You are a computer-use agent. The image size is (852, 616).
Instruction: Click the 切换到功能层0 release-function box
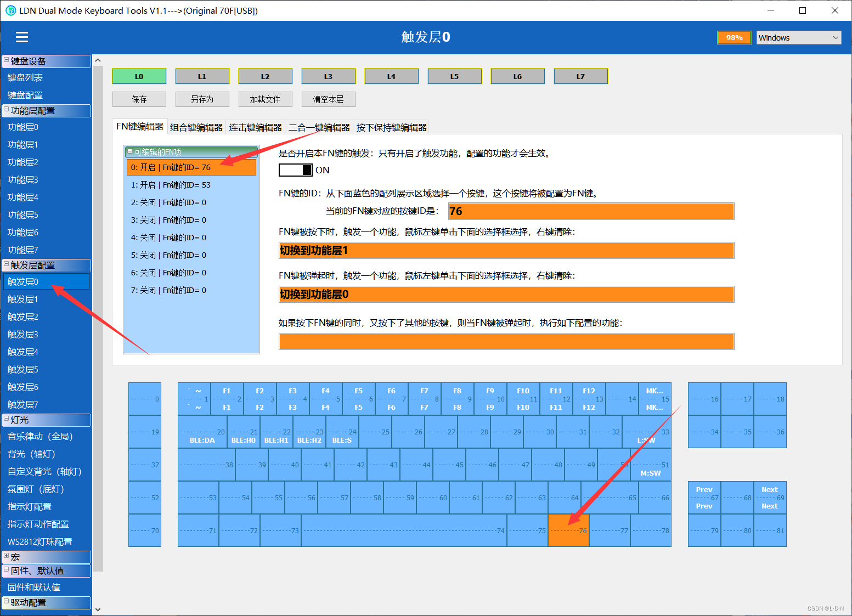coord(506,295)
